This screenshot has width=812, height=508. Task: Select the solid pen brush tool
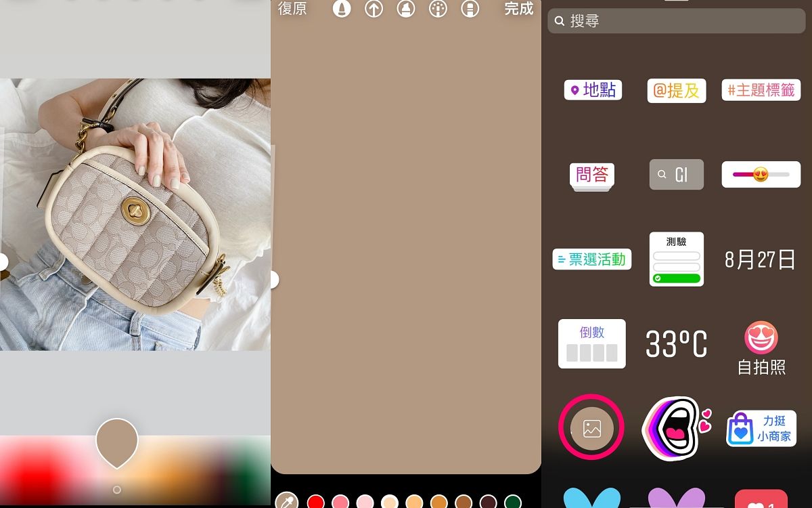[342, 9]
